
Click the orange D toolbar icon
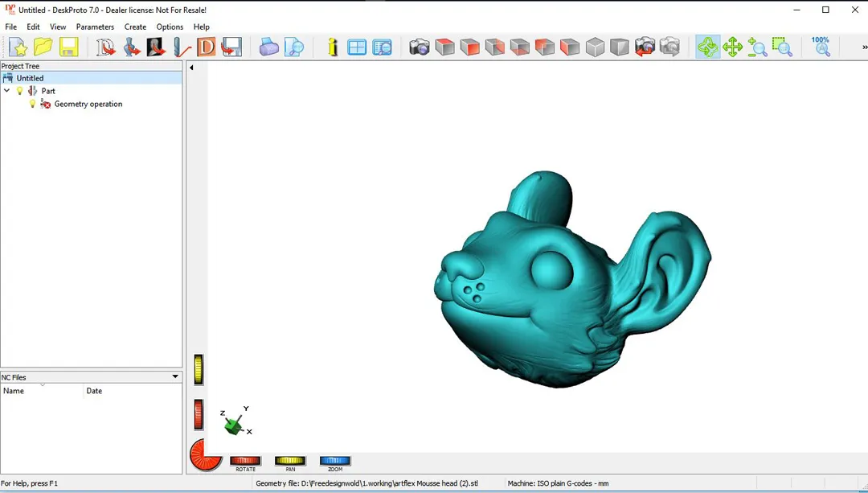click(206, 47)
